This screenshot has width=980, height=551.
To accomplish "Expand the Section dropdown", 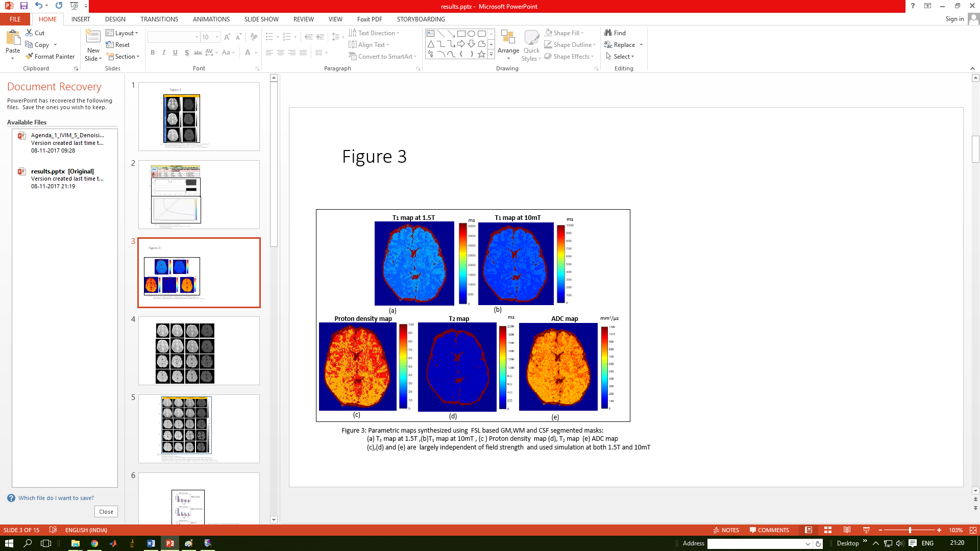I will [x=123, y=57].
